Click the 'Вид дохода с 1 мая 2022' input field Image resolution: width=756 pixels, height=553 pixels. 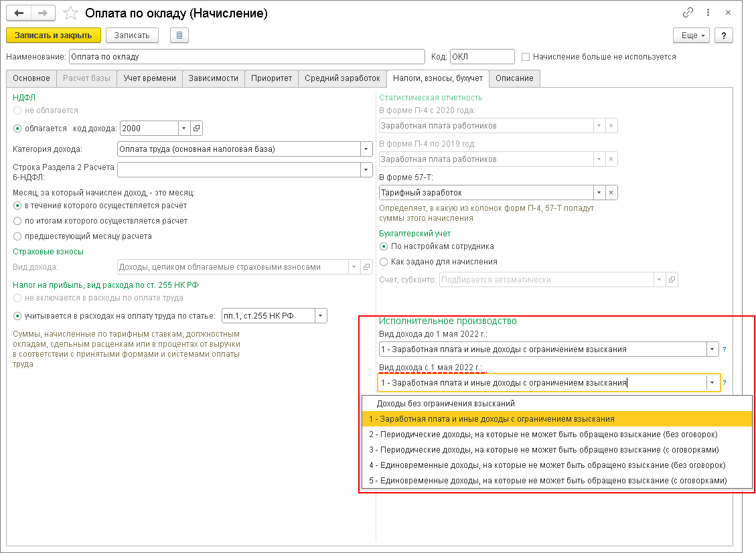(542, 382)
